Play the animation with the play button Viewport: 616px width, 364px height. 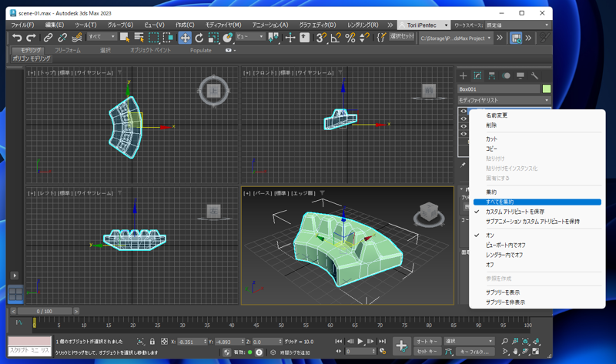coord(360,341)
